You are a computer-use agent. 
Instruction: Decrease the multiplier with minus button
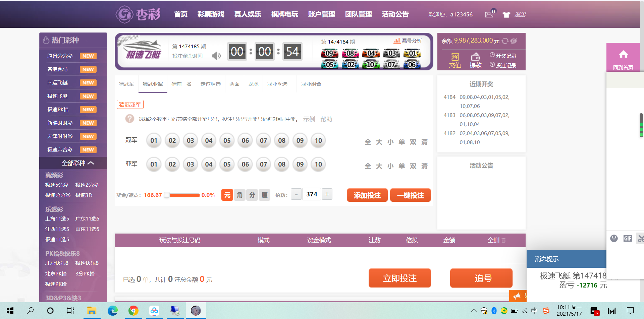coord(296,194)
